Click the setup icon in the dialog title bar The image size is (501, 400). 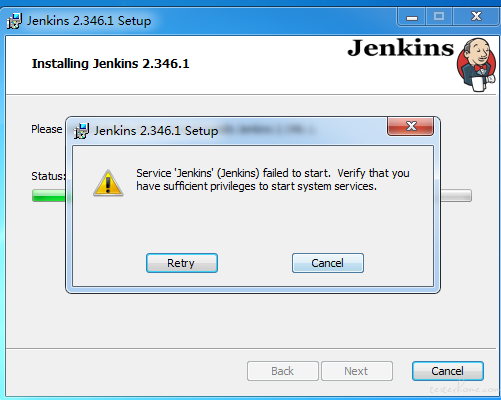click(81, 131)
